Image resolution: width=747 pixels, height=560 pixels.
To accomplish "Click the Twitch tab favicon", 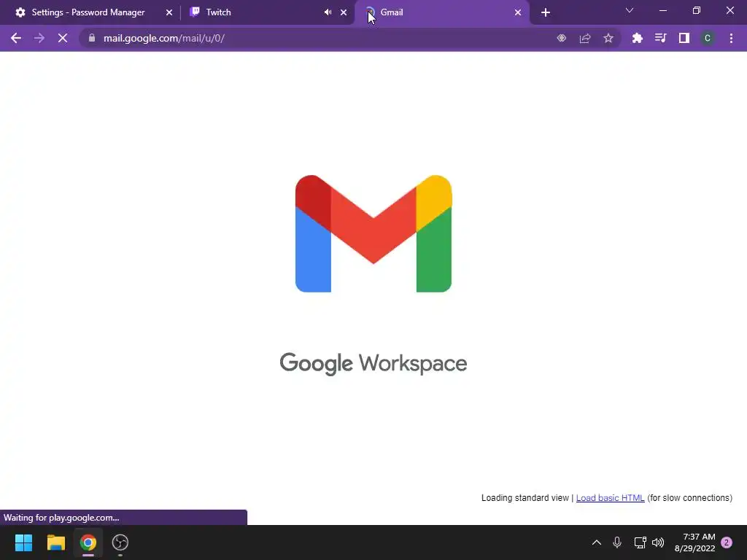I will pos(194,12).
